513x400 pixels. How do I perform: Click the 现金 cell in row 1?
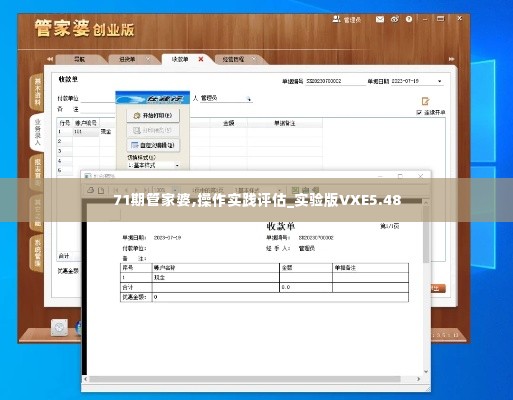pos(107,132)
